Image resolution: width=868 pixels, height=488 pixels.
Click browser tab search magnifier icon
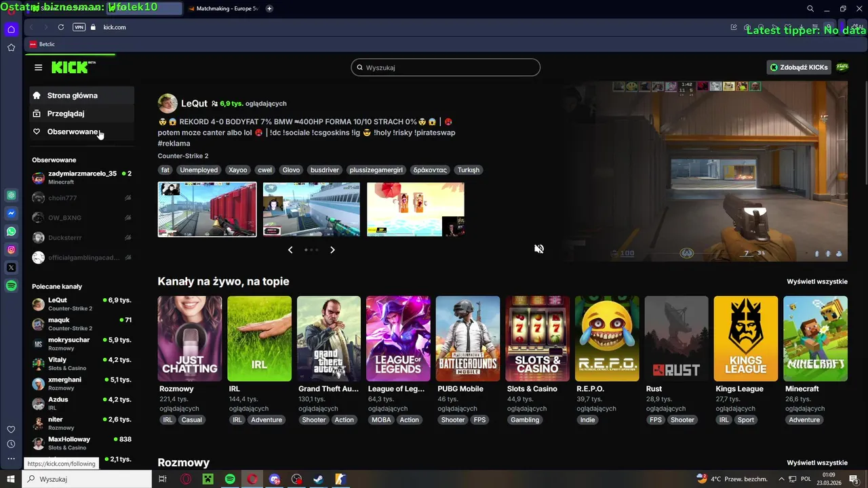point(810,9)
